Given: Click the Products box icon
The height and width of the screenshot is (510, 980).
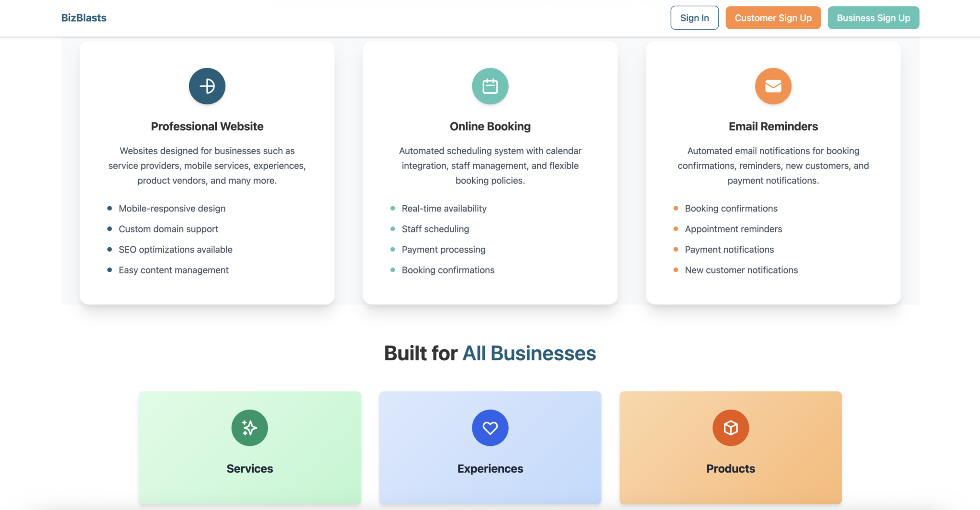Looking at the screenshot, I should coord(730,428).
